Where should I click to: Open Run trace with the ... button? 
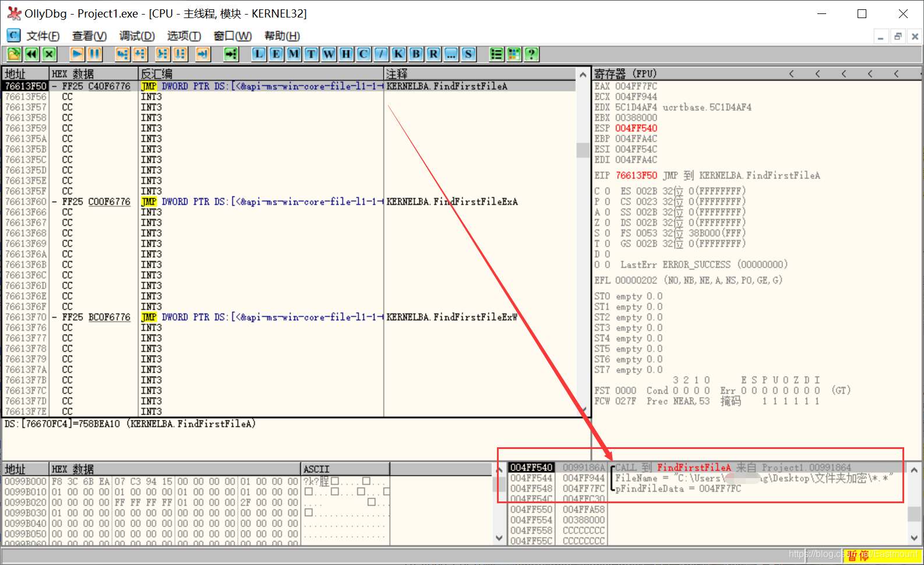point(451,54)
